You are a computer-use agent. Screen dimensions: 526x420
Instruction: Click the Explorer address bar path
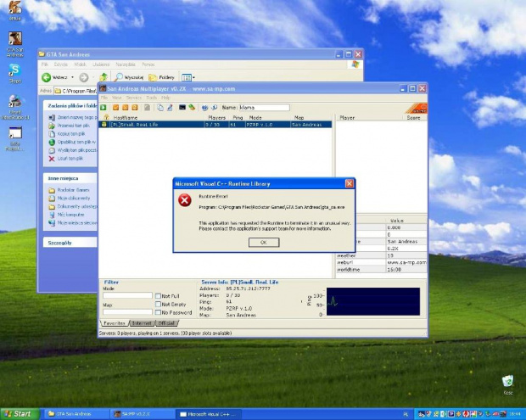(76, 91)
